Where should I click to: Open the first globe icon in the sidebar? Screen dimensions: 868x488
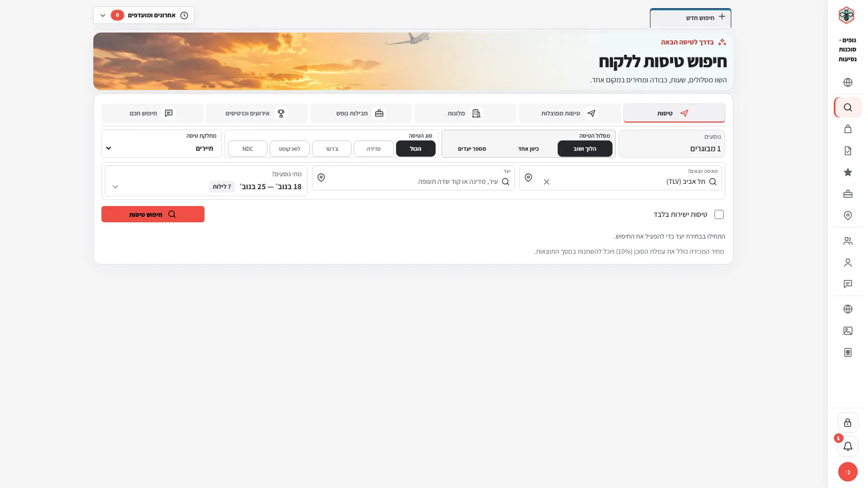pyautogui.click(x=848, y=82)
